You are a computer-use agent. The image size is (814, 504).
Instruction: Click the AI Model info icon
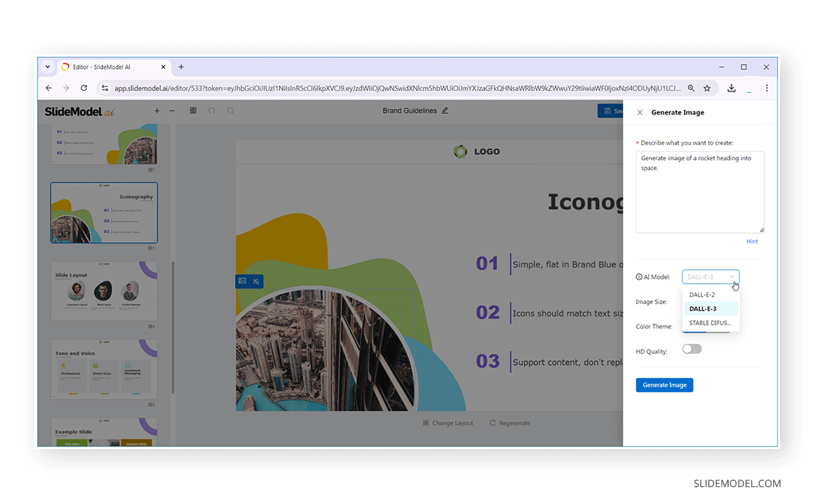tap(639, 277)
